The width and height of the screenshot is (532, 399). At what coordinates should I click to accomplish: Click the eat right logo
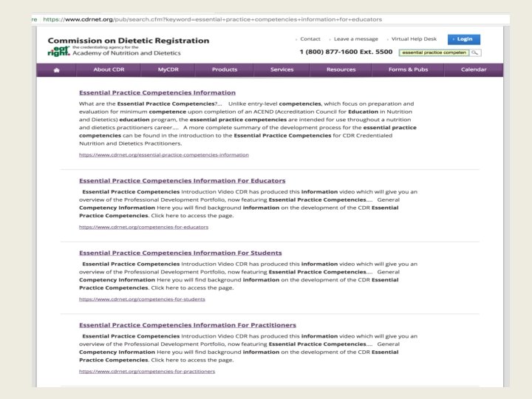pyautogui.click(x=58, y=51)
